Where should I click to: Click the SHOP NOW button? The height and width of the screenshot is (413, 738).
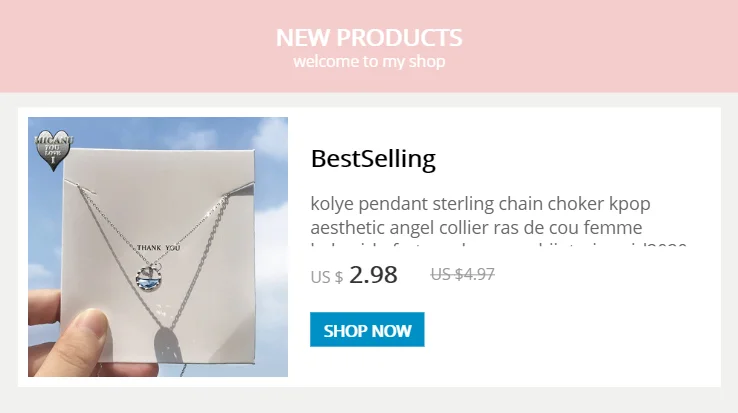[367, 330]
